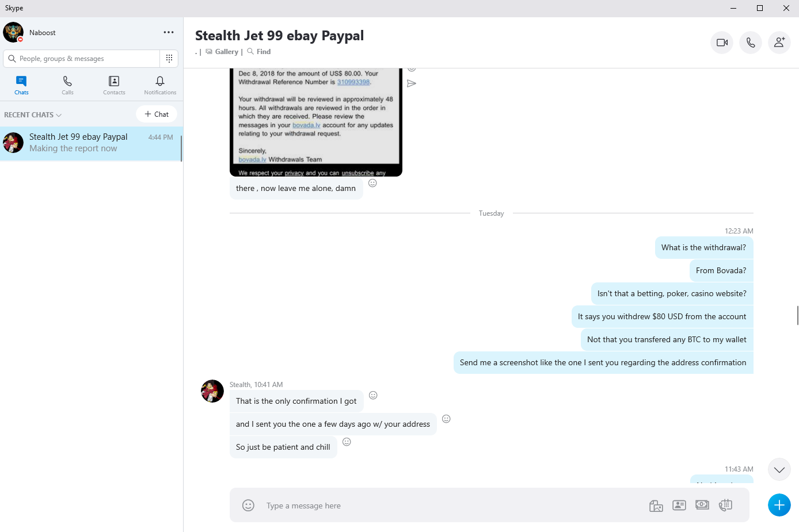This screenshot has height=532, width=799.
Task: Open the emoji picker in message box
Action: coord(248,506)
